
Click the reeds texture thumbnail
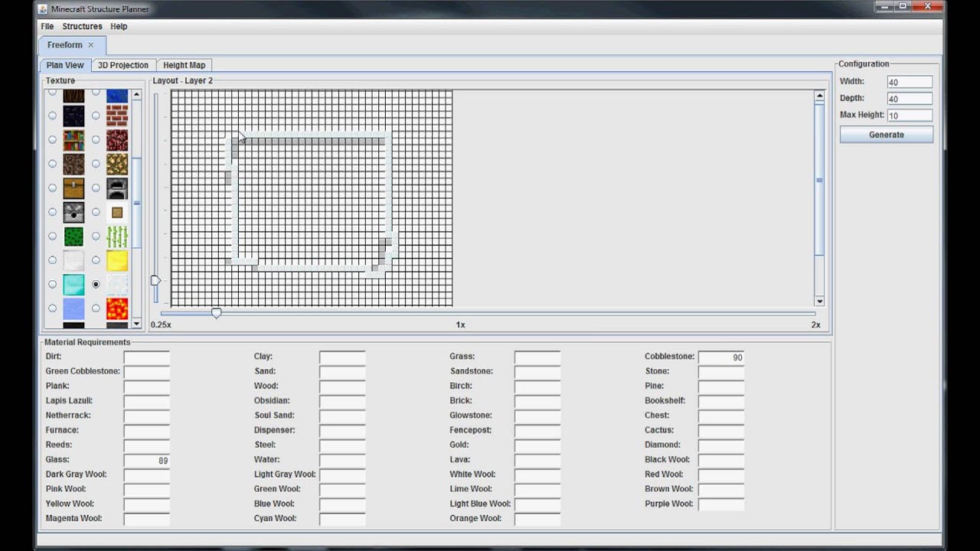[117, 236]
